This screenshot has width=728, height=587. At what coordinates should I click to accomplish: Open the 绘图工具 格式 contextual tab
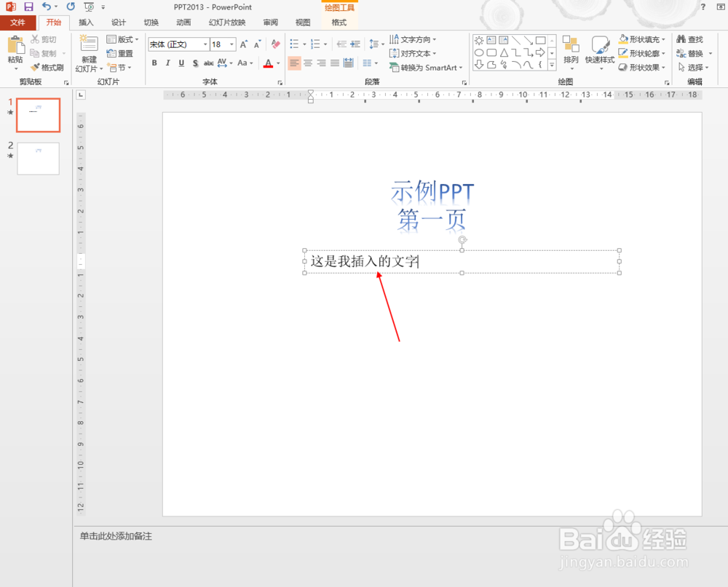[x=339, y=22]
